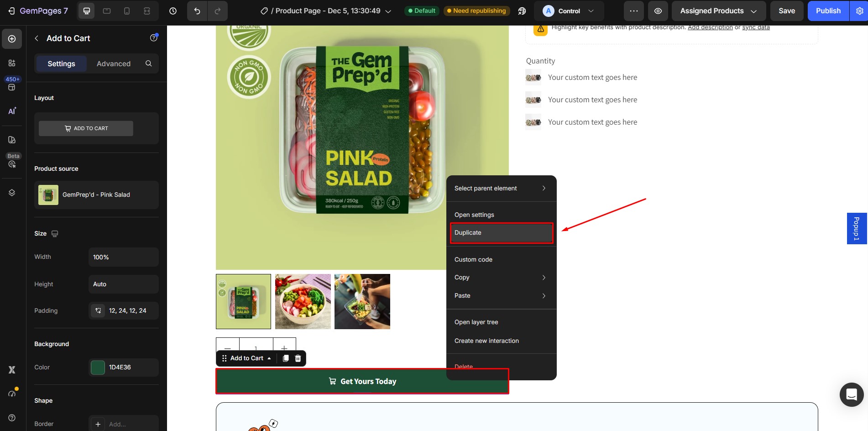The image size is (868, 431).
Task: Search settings with the magnifier icon
Action: click(x=148, y=63)
